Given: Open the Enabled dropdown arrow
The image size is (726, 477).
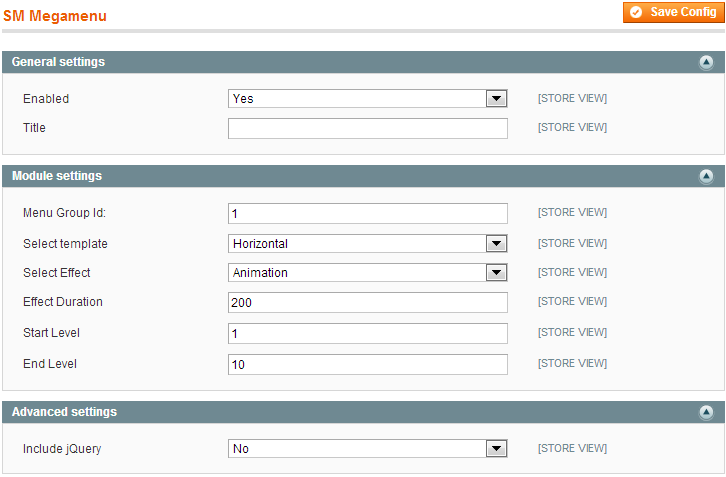Looking at the screenshot, I should (x=496, y=99).
